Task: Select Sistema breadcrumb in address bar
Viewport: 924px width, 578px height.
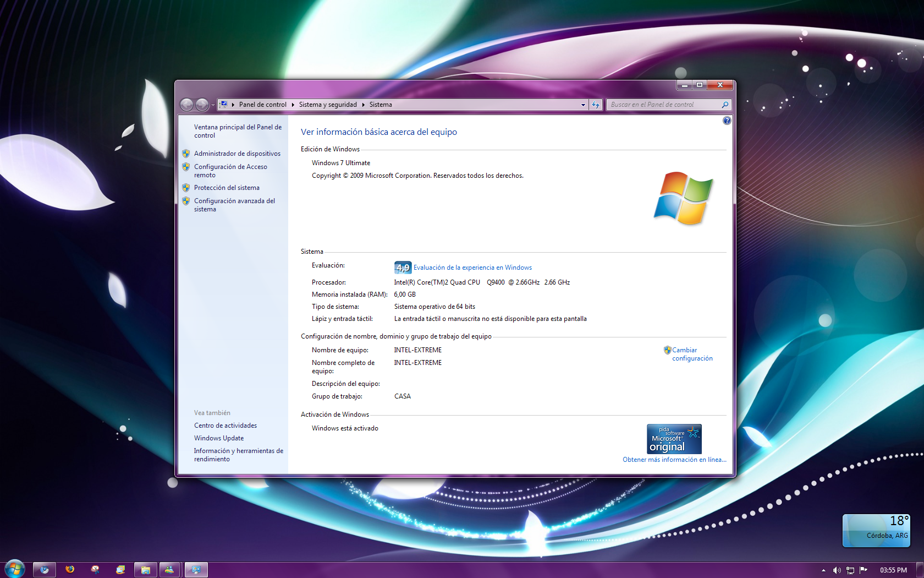Action: click(381, 105)
